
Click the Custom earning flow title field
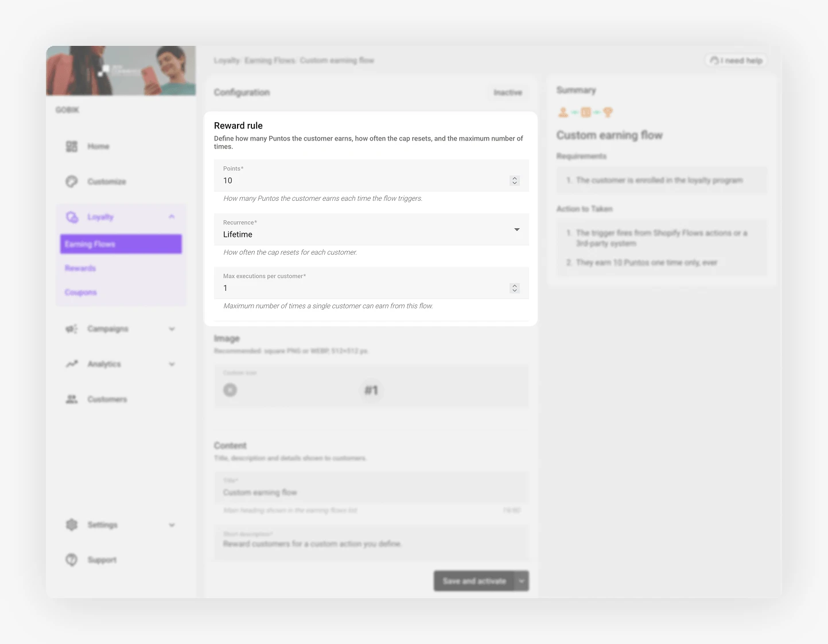(371, 487)
